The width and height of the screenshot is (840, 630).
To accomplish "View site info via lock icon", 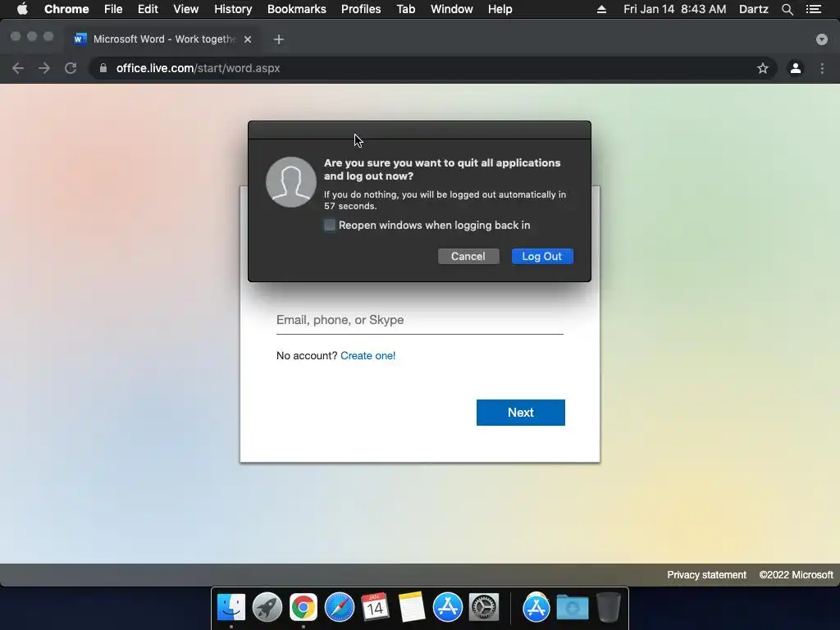I will 103,68.
